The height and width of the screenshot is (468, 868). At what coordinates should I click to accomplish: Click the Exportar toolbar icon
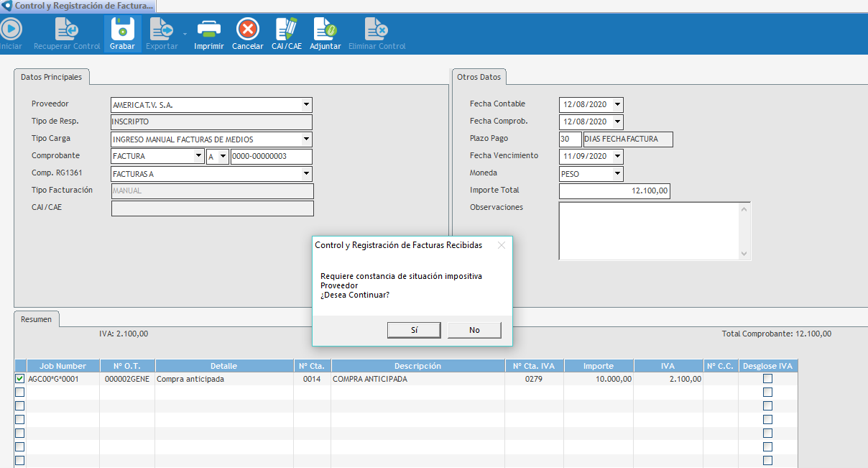point(162,29)
